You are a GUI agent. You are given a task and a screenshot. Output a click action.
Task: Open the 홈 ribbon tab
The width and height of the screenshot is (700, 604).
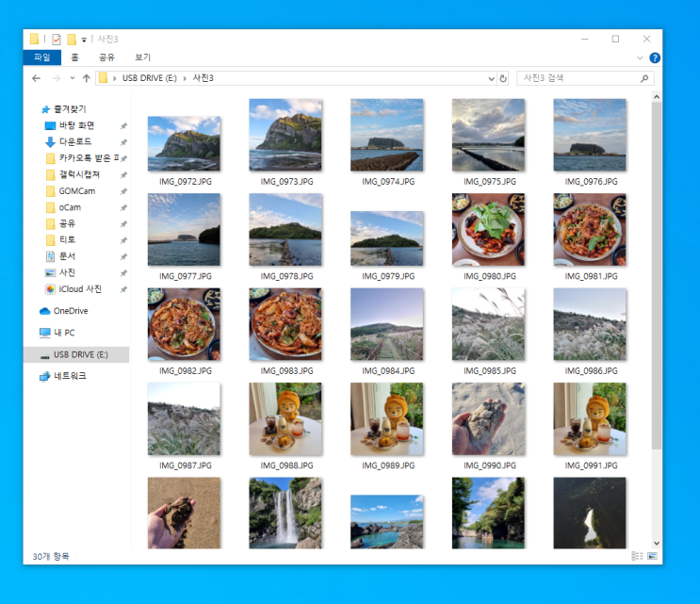pos(74,57)
